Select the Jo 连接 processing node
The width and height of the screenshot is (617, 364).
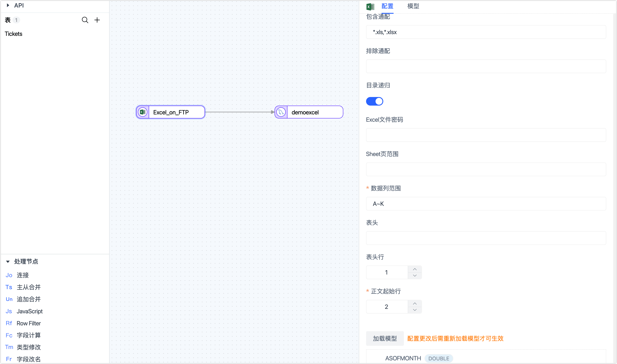tap(23, 275)
